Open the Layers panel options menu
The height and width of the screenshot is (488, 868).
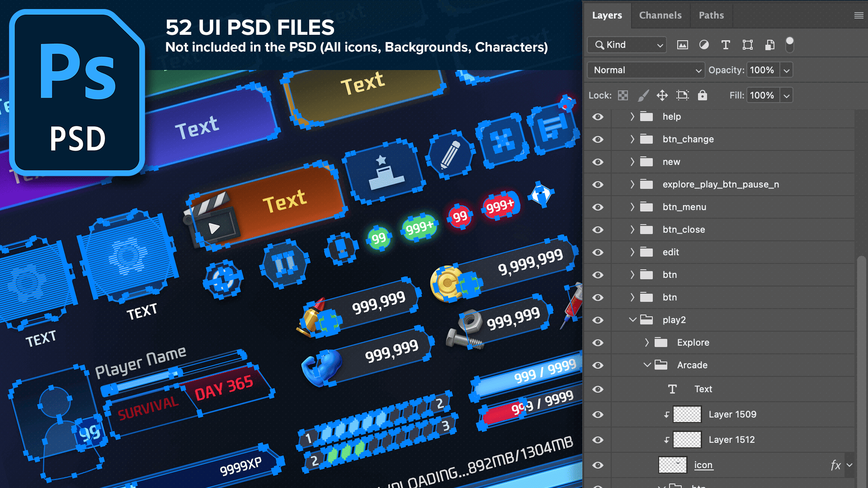click(x=859, y=15)
